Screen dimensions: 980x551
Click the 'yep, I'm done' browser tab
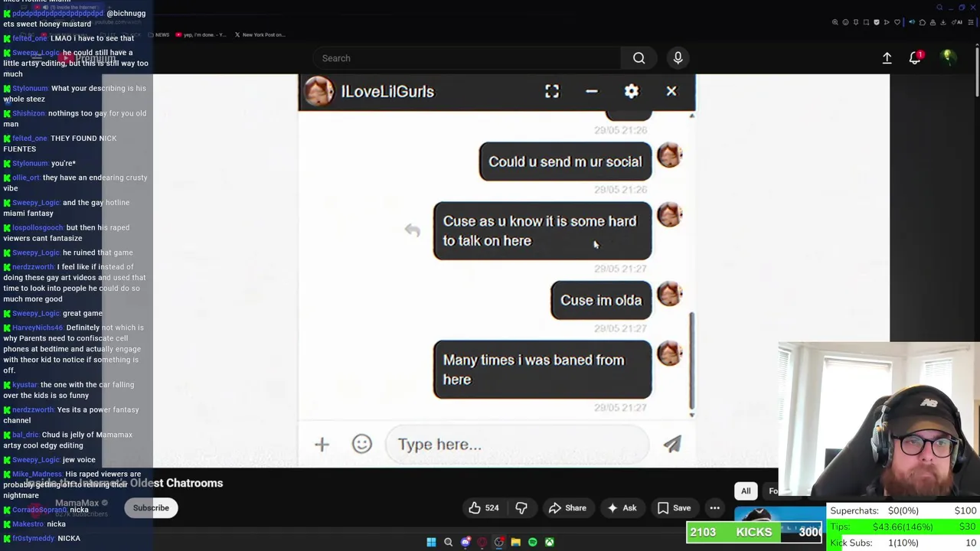pyautogui.click(x=201, y=34)
